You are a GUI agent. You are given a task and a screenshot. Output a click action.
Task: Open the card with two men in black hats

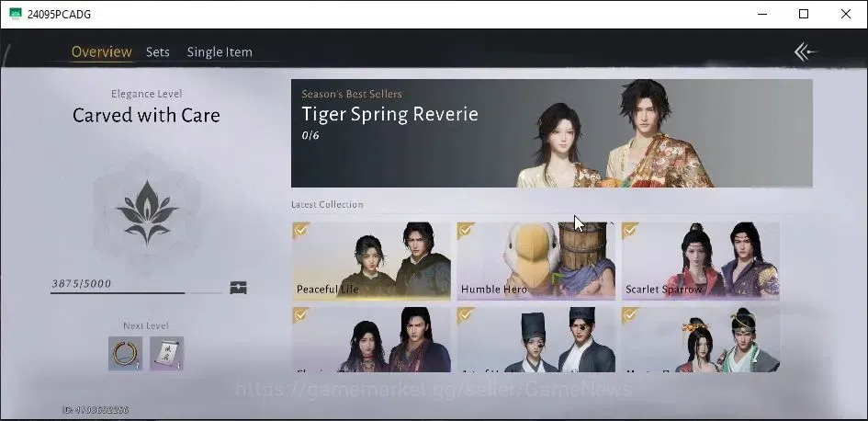pos(535,339)
